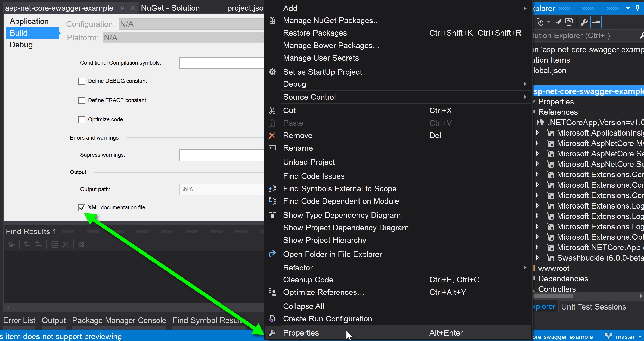Screen dimensions: 644x341
Task: Click the Manage NuGet Packages icon
Action: coord(272,21)
